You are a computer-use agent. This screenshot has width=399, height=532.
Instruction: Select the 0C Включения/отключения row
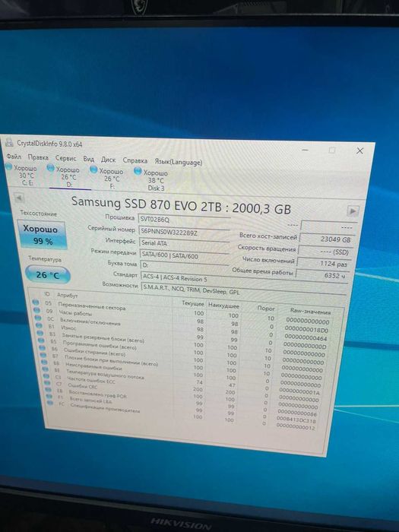[x=182, y=327]
